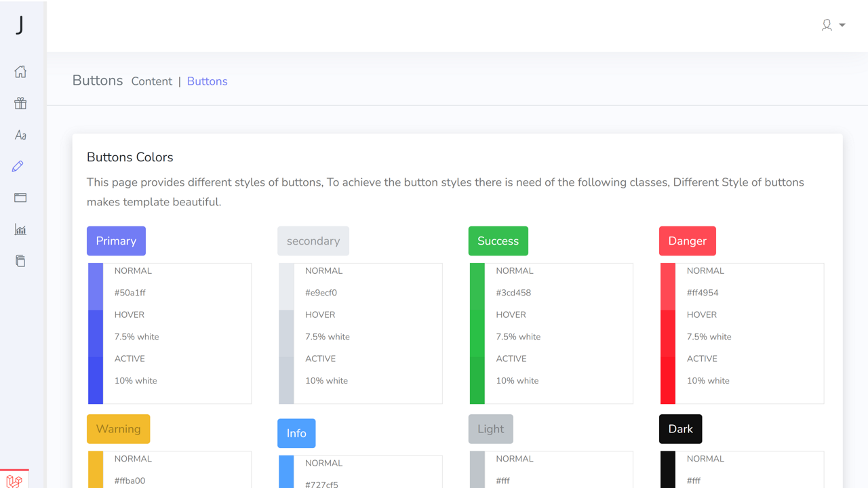Screen dimensions: 868x488
Task: Select the Buttons breadcrumb link
Action: pyautogui.click(x=207, y=81)
